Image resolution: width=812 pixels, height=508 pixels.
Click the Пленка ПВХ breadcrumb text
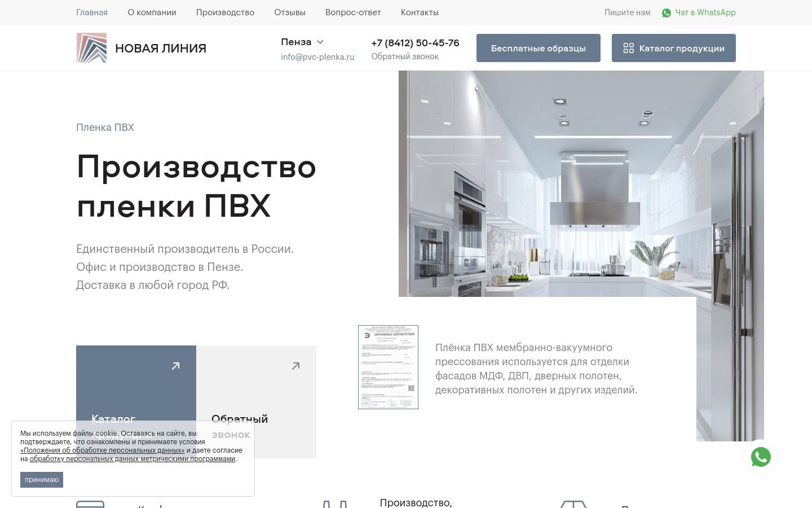pyautogui.click(x=105, y=128)
